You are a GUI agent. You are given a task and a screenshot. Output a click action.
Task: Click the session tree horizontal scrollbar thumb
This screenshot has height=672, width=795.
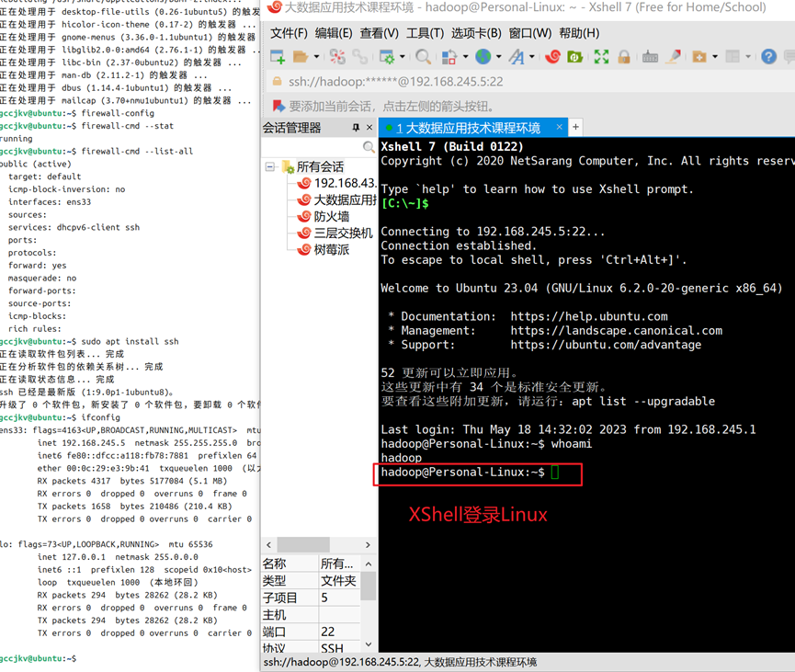pos(303,545)
